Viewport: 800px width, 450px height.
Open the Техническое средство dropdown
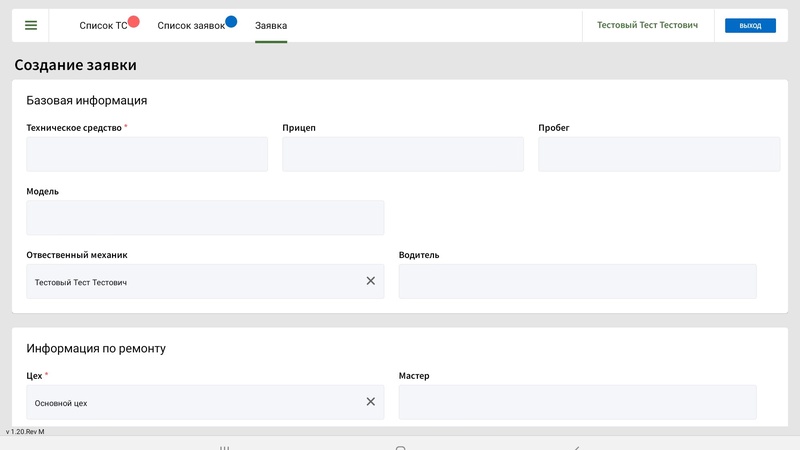[147, 155]
